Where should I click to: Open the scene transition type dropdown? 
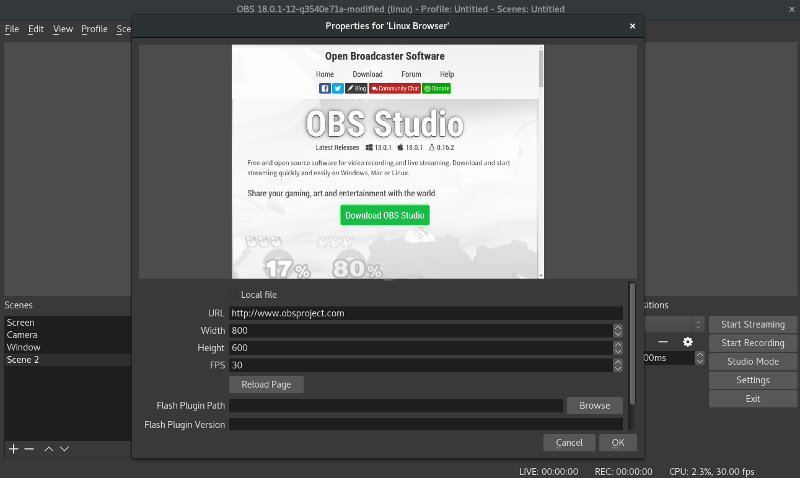point(673,324)
